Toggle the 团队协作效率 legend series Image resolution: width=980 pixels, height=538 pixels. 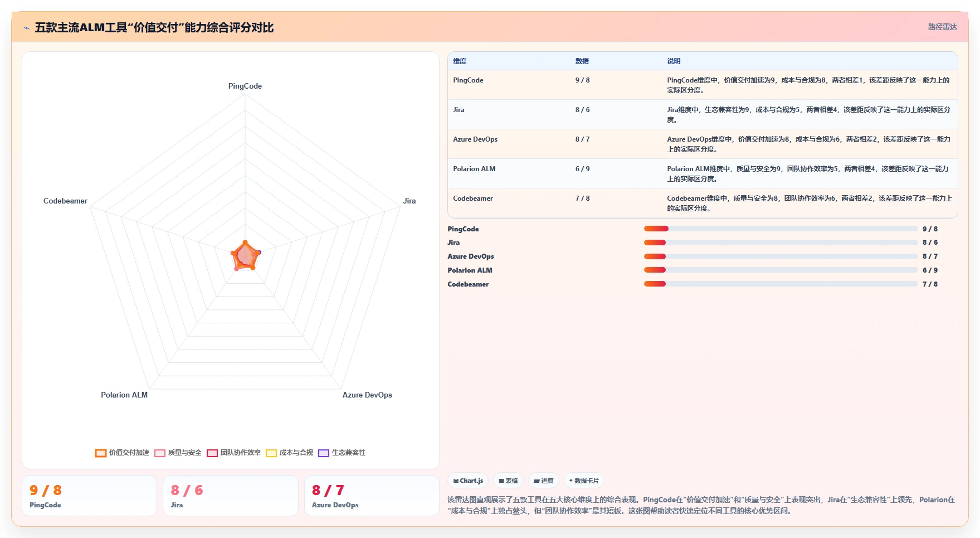coord(233,453)
